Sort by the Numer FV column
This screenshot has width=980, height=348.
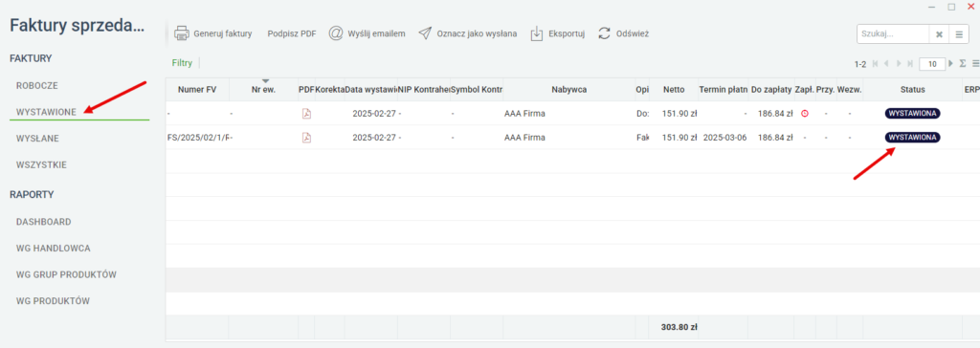click(x=197, y=90)
